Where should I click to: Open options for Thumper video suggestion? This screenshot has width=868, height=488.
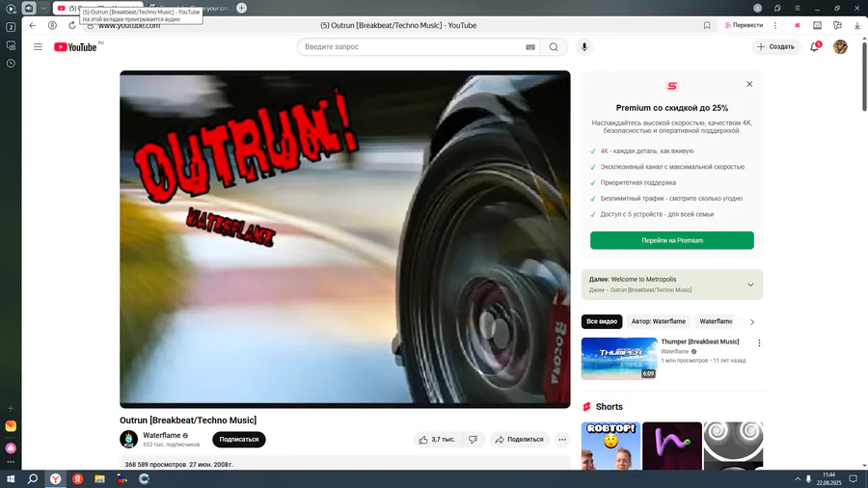[759, 343]
